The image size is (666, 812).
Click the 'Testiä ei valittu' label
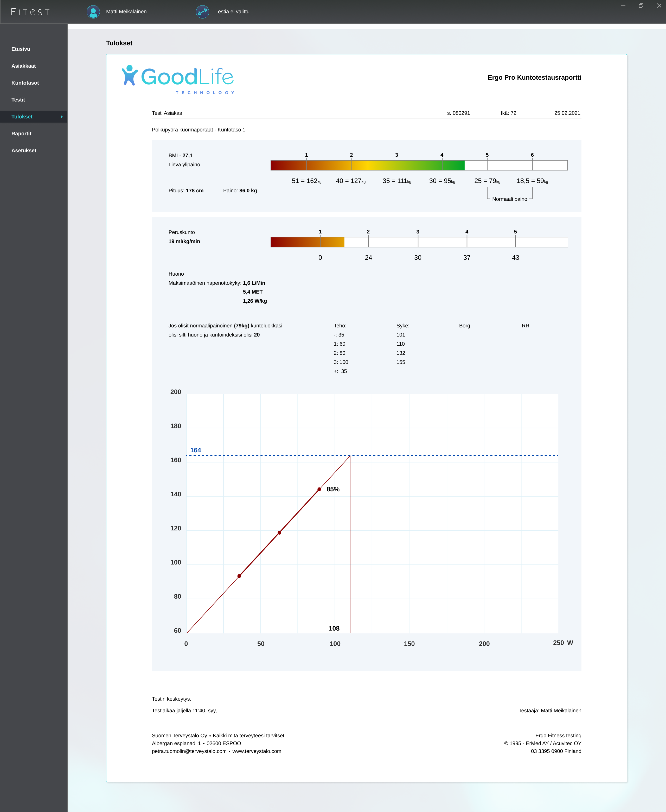pos(232,11)
